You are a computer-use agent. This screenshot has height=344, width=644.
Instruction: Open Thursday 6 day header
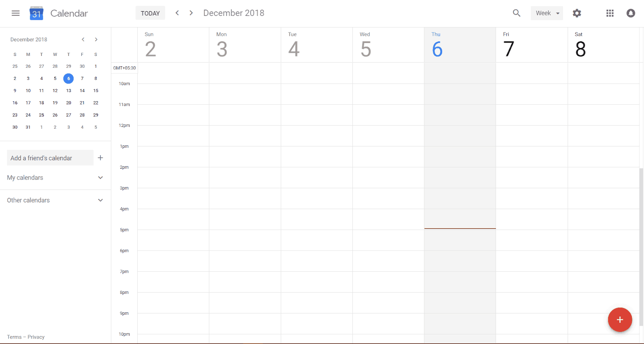tap(437, 46)
